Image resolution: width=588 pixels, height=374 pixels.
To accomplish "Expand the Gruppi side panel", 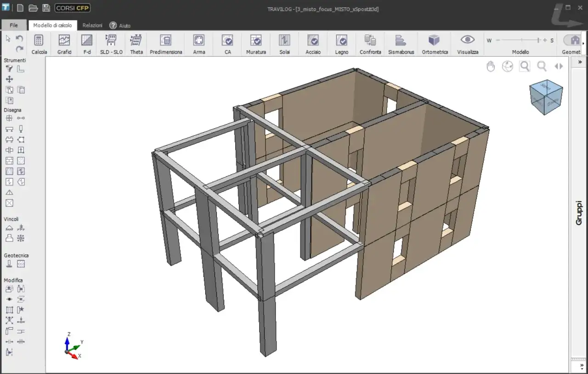I will (579, 212).
